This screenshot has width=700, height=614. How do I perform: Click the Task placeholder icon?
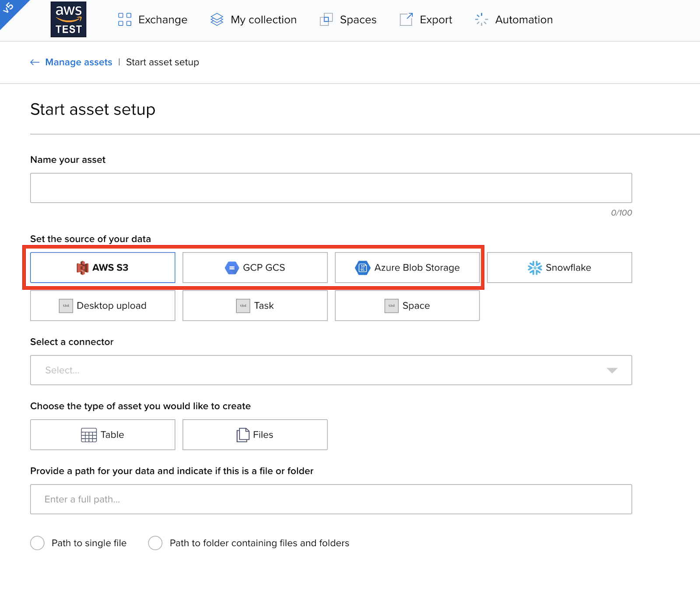click(x=243, y=305)
